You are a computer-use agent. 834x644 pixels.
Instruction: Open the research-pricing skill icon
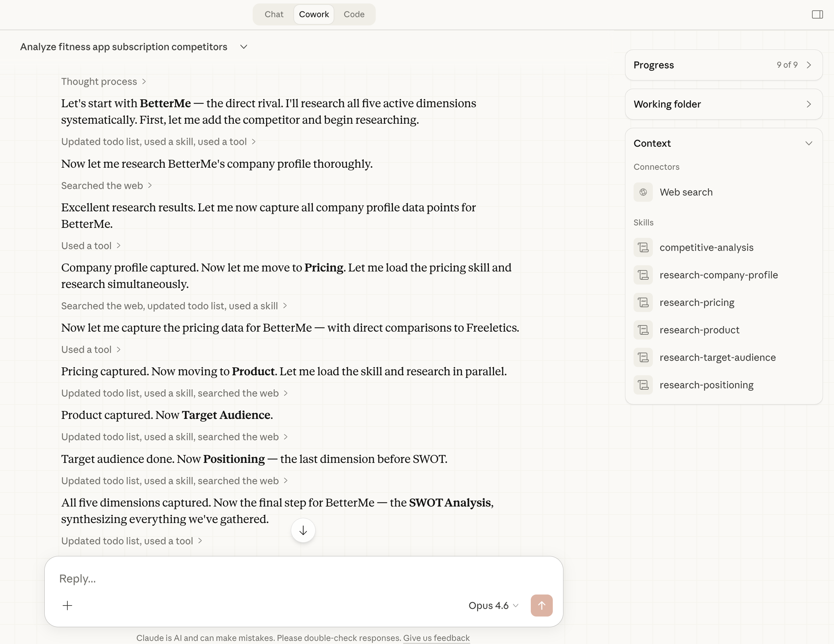[643, 302]
